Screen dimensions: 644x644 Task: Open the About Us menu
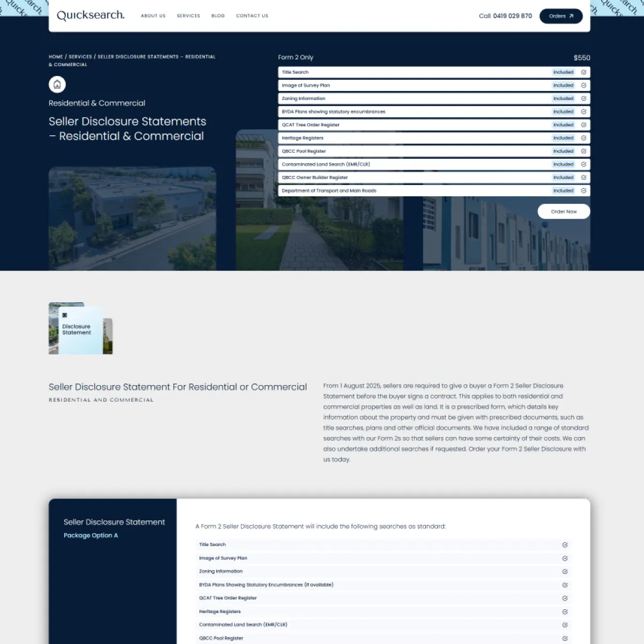(153, 16)
